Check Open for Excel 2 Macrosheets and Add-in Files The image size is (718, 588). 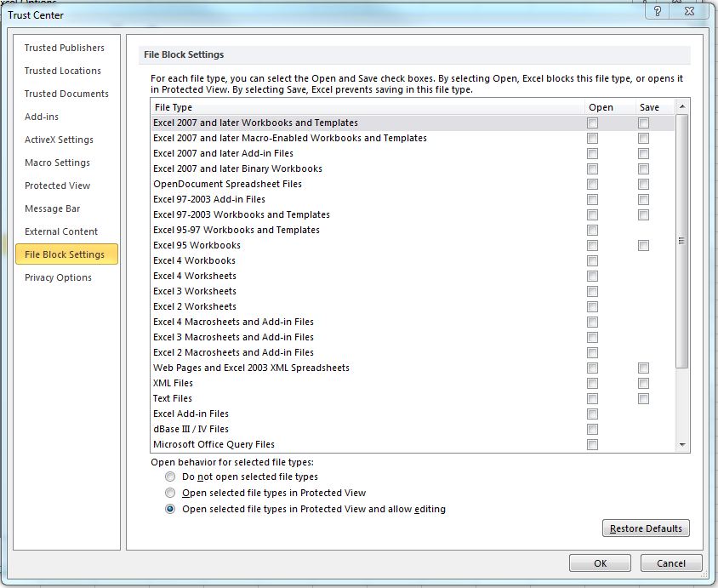[593, 352]
